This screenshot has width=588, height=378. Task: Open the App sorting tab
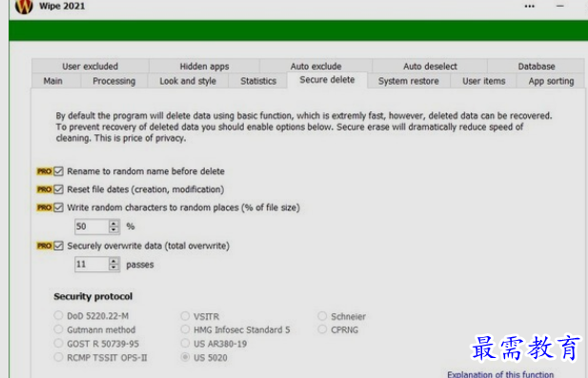pos(551,81)
